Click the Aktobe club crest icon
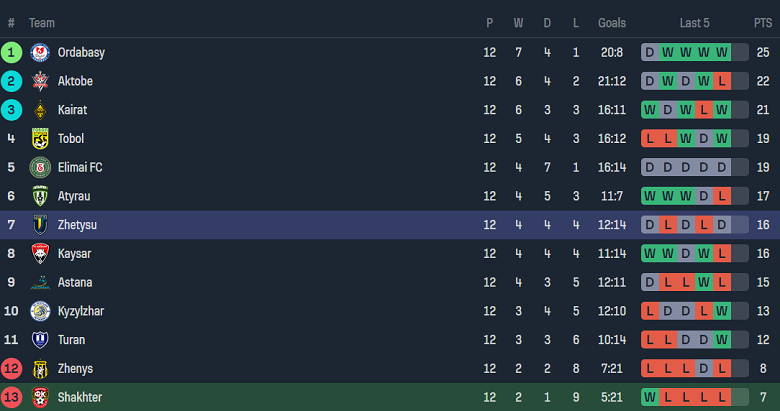The image size is (780, 411). pyautogui.click(x=40, y=81)
